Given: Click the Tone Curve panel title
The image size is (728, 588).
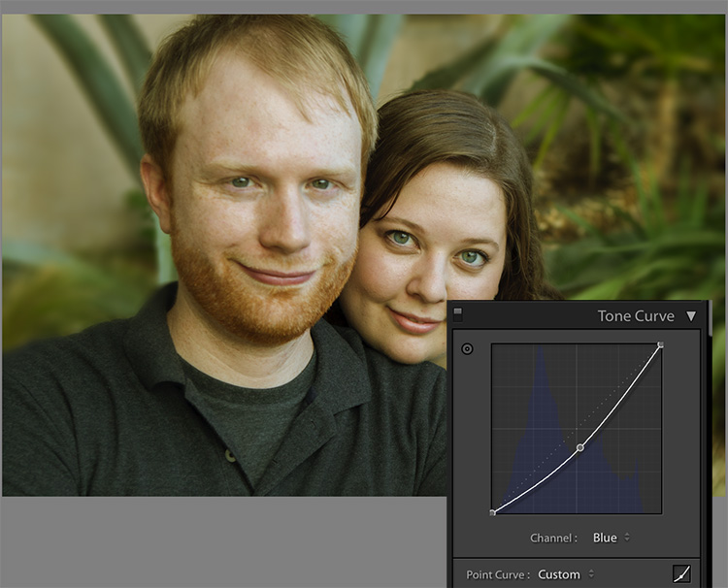Looking at the screenshot, I should (636, 316).
